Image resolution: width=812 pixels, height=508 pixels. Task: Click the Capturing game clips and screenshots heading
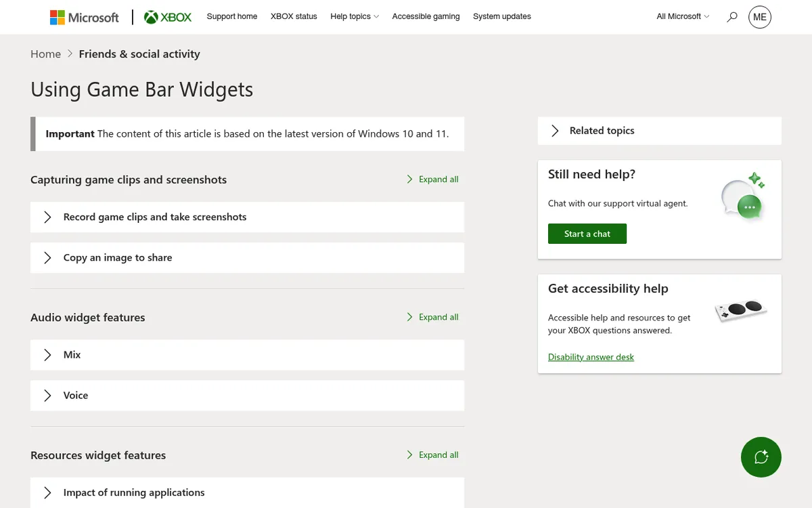pyautogui.click(x=129, y=180)
